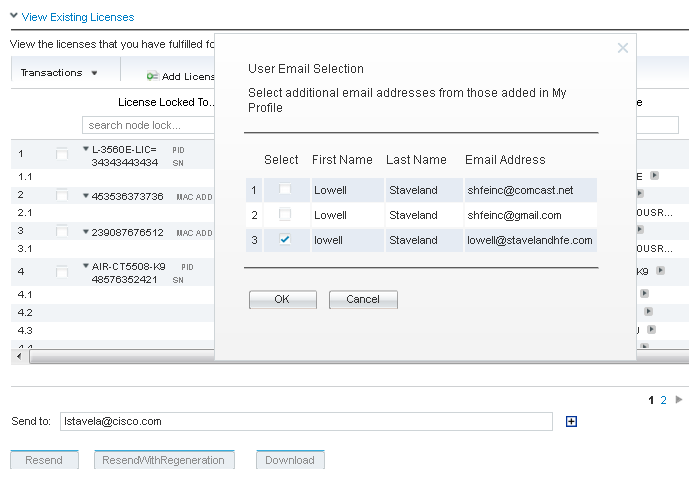This screenshot has height=495, width=689.
Task: Collapse the AIR-CT5508-K9 license row
Action: (x=86, y=269)
